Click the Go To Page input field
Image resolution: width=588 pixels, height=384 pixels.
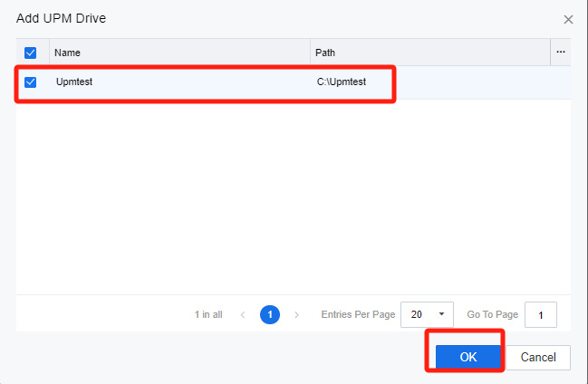click(x=541, y=314)
